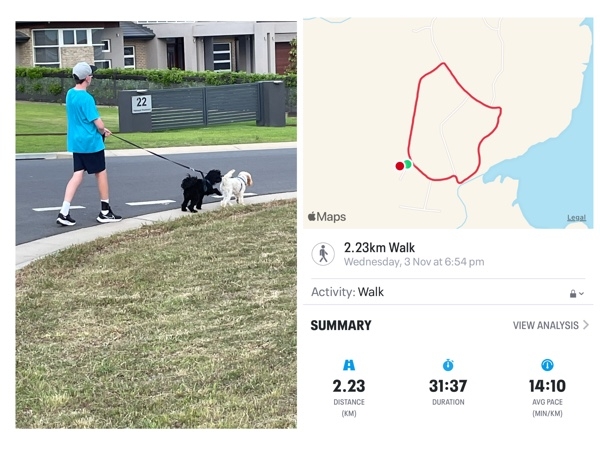
Task: Click the average pace gauge icon
Action: click(547, 365)
